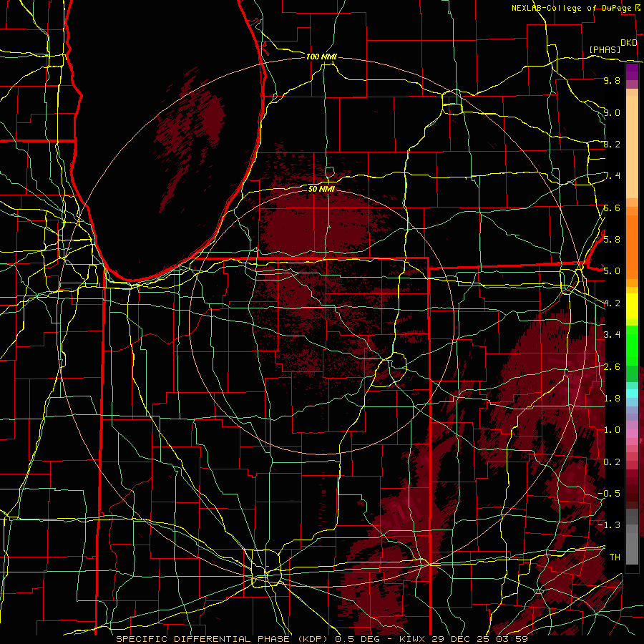Click the 9.0 value on color scale
Image resolution: width=644 pixels, height=644 pixels.
(612, 112)
